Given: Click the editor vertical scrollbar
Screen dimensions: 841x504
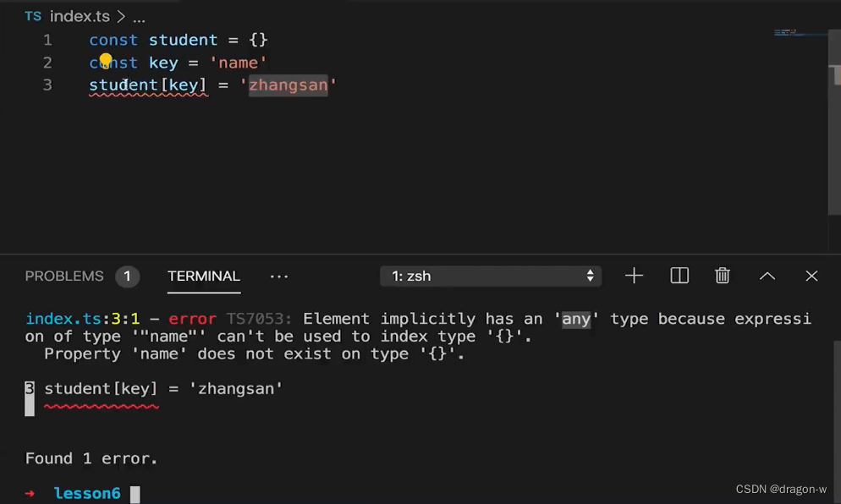Looking at the screenshot, I should coord(834,123).
